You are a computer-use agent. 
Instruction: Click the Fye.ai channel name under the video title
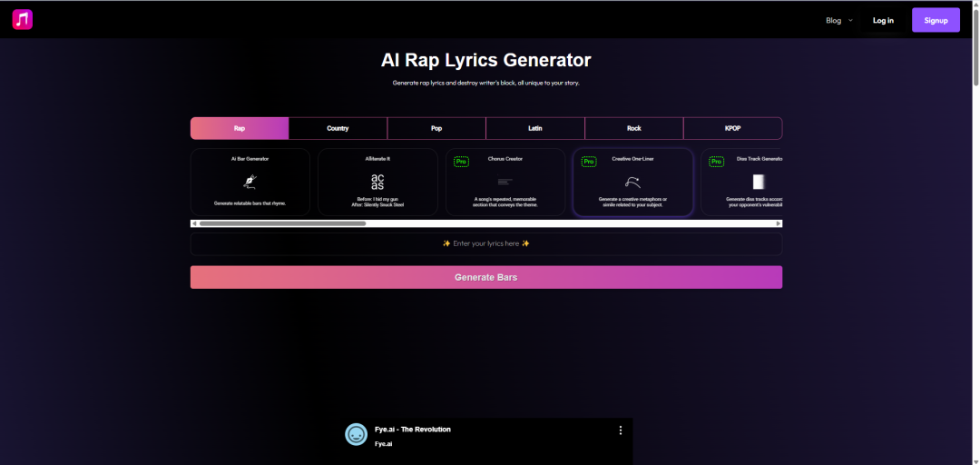383,444
